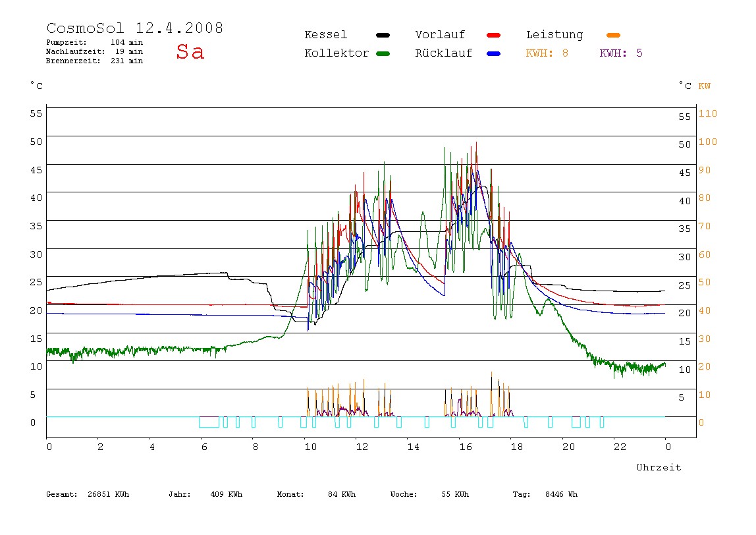Select the "55 KWh" Woche value

(x=455, y=494)
